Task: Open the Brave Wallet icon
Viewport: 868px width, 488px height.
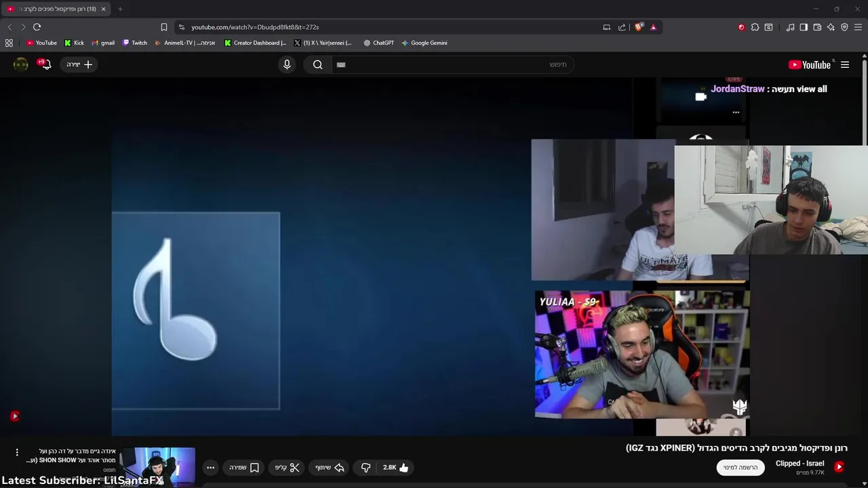Action: (x=817, y=27)
